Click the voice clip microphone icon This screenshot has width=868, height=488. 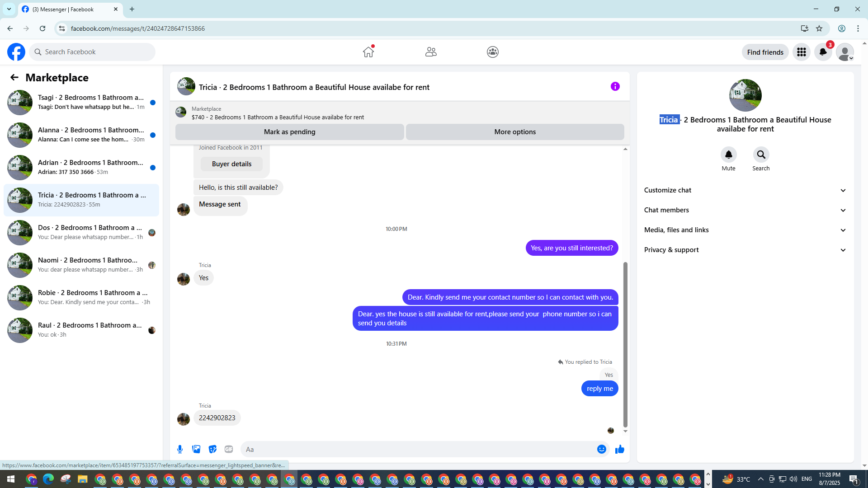coord(180,449)
